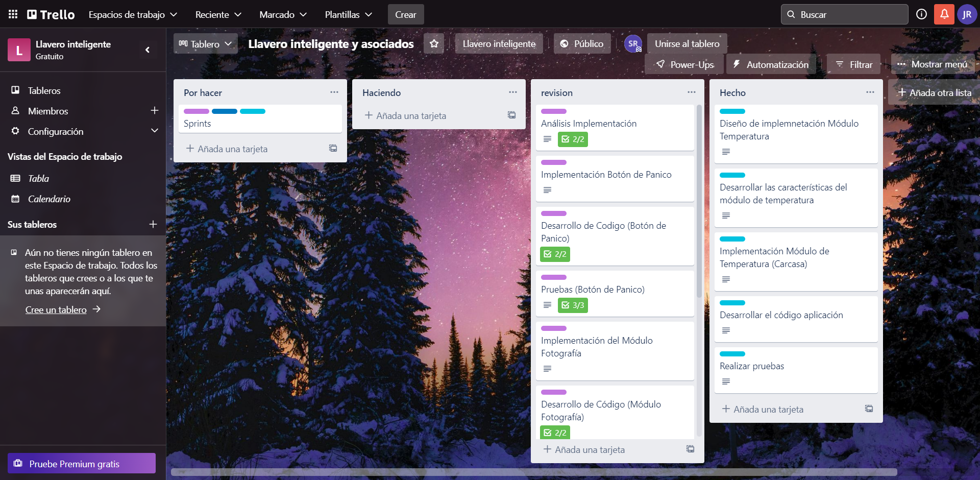The width and height of the screenshot is (980, 480).
Task: Follow the "Cree un tablero" link
Action: (56, 309)
